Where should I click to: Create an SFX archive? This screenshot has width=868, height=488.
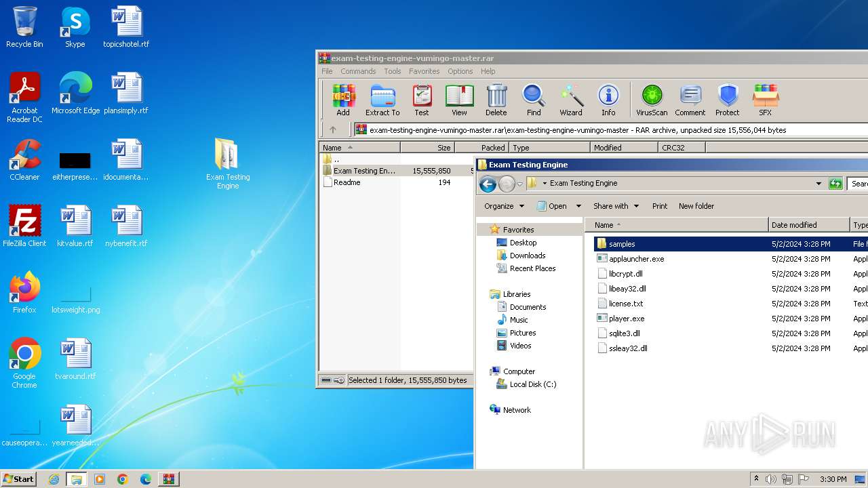pos(765,100)
